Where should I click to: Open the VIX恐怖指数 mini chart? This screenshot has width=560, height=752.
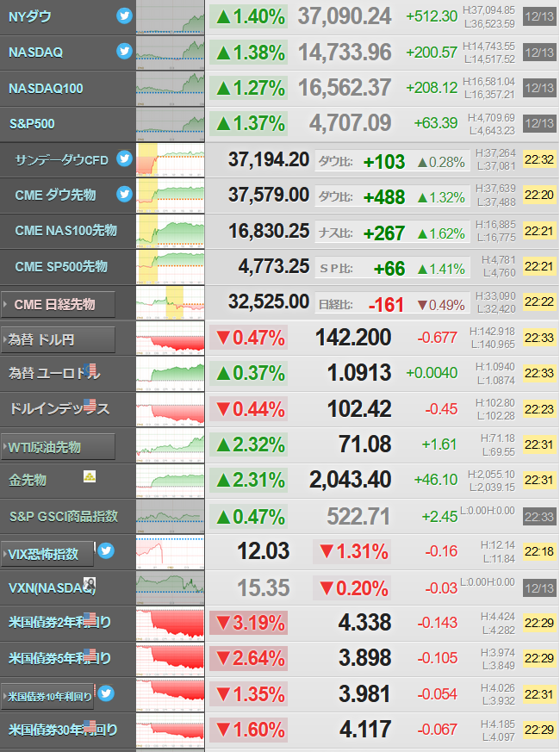pyautogui.click(x=171, y=552)
